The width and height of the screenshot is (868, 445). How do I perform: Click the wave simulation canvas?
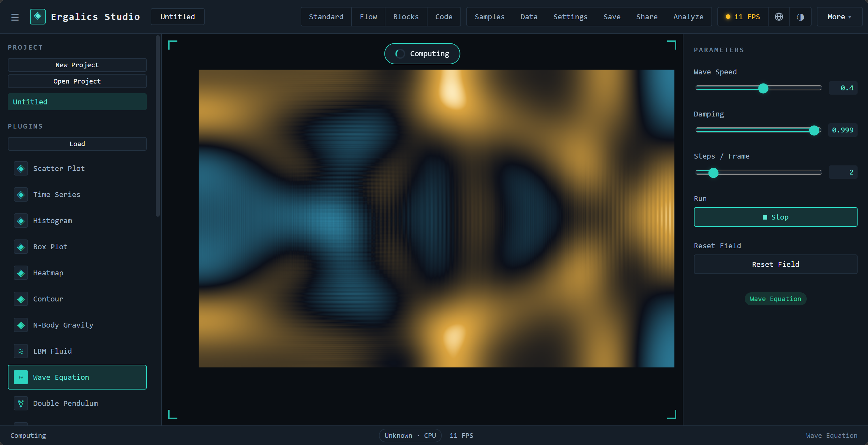tap(436, 219)
